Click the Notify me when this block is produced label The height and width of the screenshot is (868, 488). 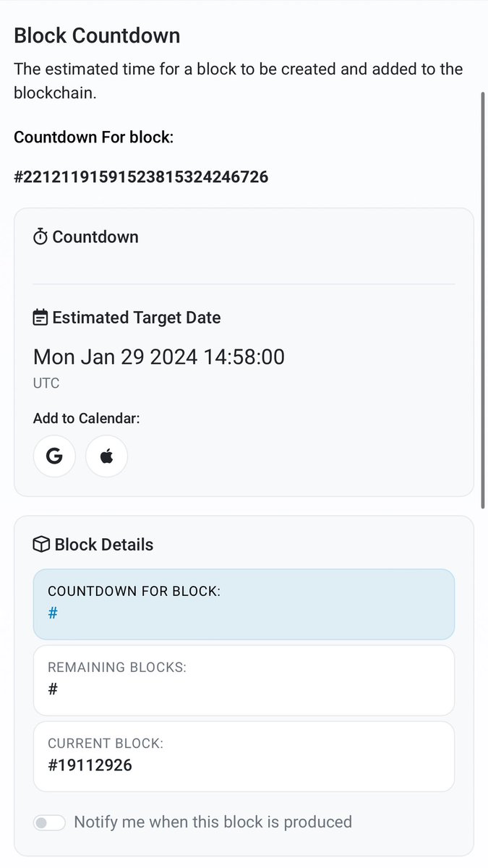coord(213,822)
